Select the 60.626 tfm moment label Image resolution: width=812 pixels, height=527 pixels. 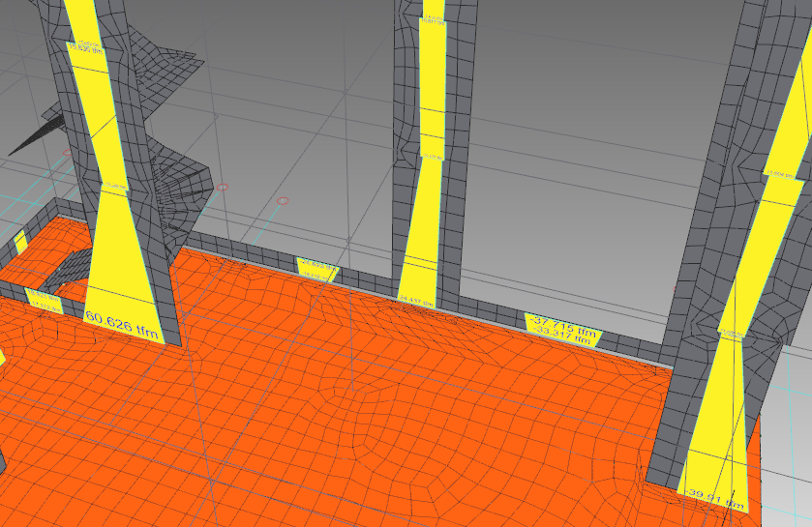(122, 324)
